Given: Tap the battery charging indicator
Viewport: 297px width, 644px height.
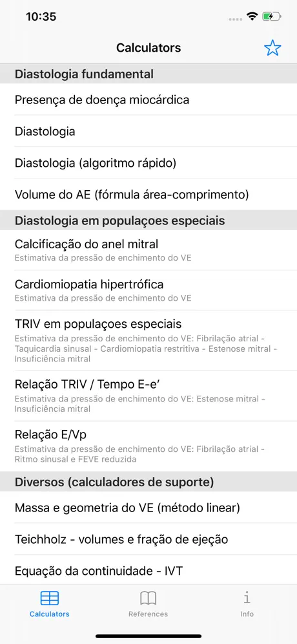Looking at the screenshot, I should click(272, 17).
